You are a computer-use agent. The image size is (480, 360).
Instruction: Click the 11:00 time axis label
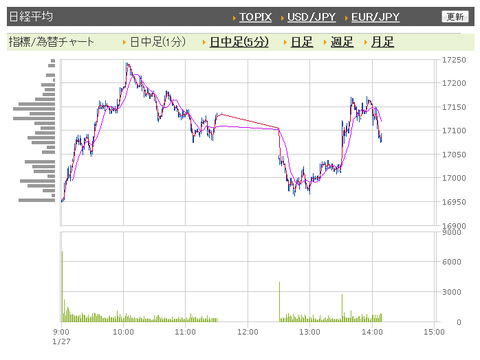[185, 332]
